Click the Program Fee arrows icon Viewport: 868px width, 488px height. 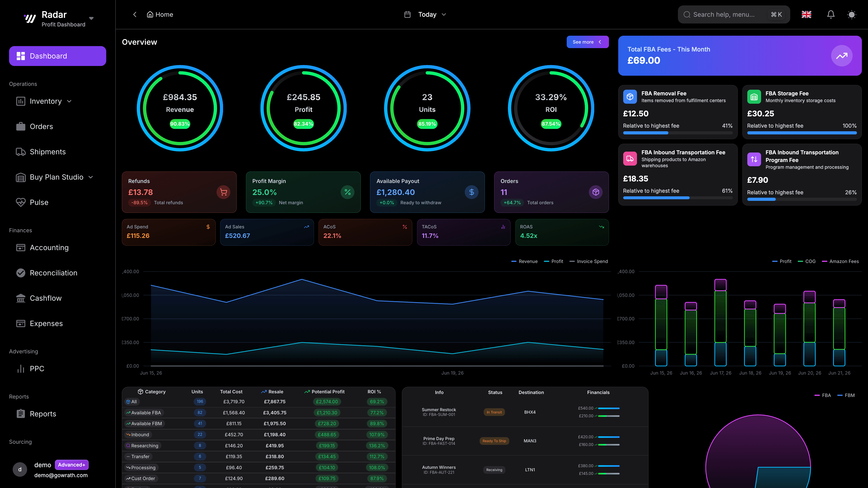754,159
